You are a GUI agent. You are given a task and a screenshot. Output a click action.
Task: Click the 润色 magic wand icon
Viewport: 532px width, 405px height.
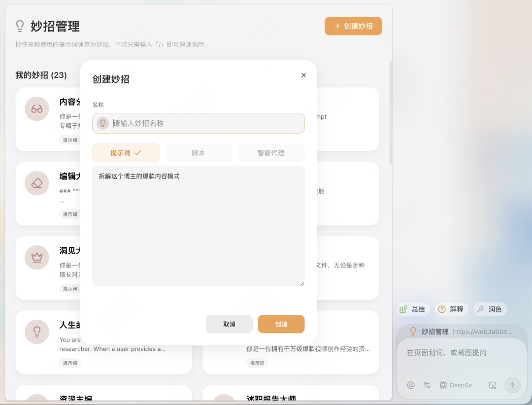(x=480, y=309)
